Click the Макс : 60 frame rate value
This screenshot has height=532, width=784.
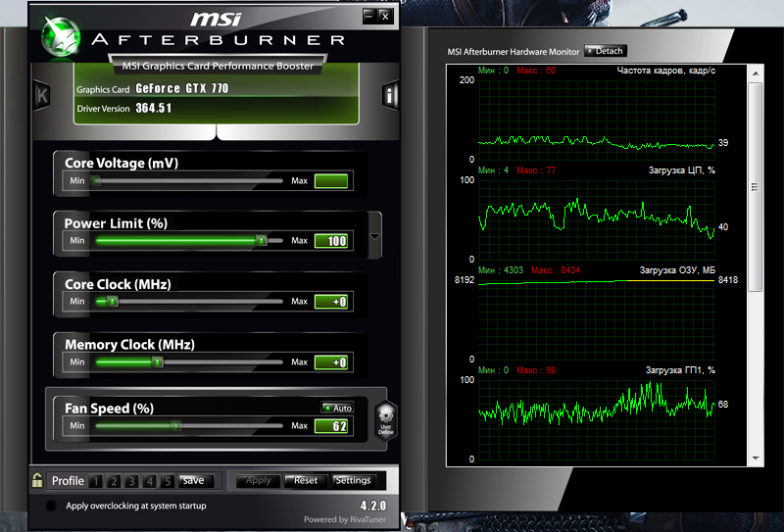[x=536, y=70]
